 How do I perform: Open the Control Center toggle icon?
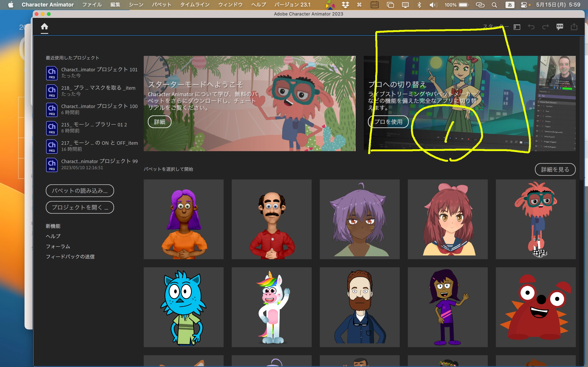pyautogui.click(x=524, y=5)
